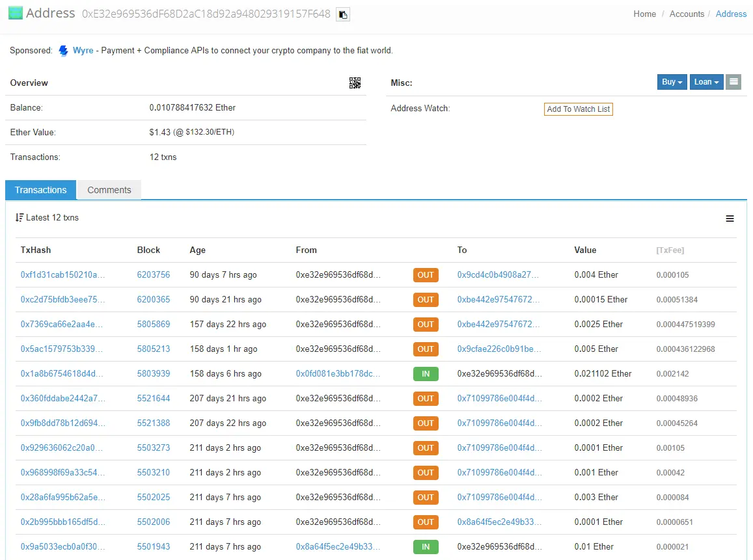Click the green address identicon
753x560 pixels.
tap(16, 13)
